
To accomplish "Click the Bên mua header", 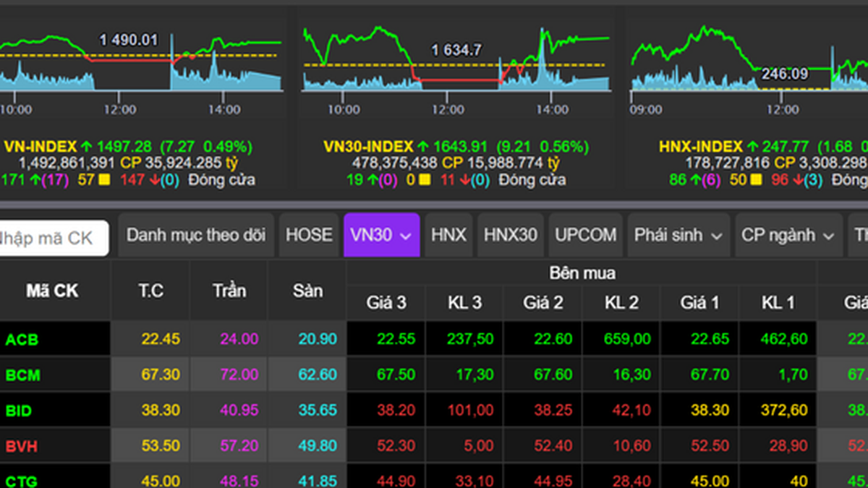I will tap(582, 273).
